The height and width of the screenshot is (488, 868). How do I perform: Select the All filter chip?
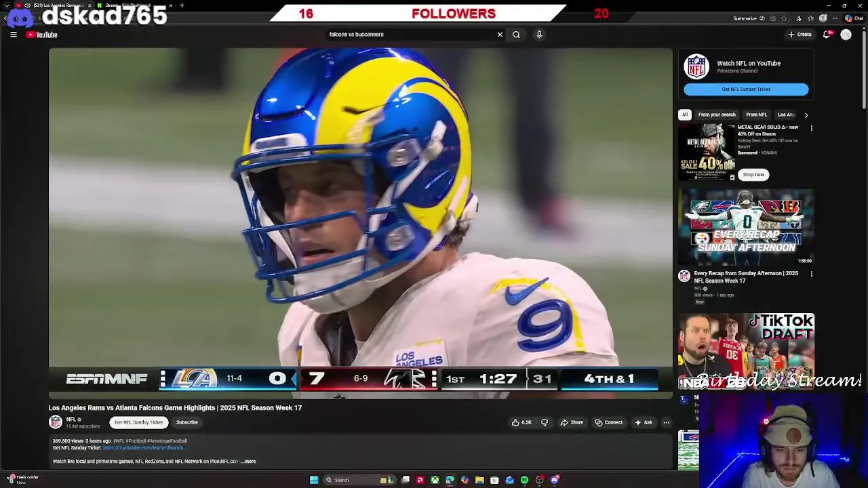685,115
